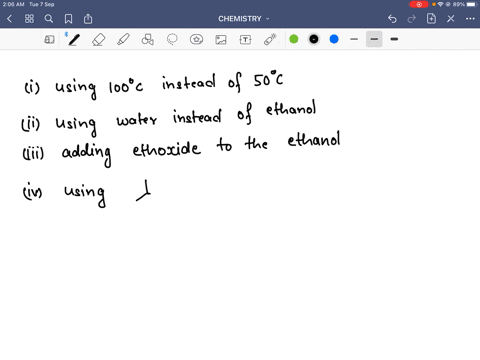This screenshot has height=360, width=480.
Task: Select the thinnest stroke width
Action: pyautogui.click(x=354, y=39)
